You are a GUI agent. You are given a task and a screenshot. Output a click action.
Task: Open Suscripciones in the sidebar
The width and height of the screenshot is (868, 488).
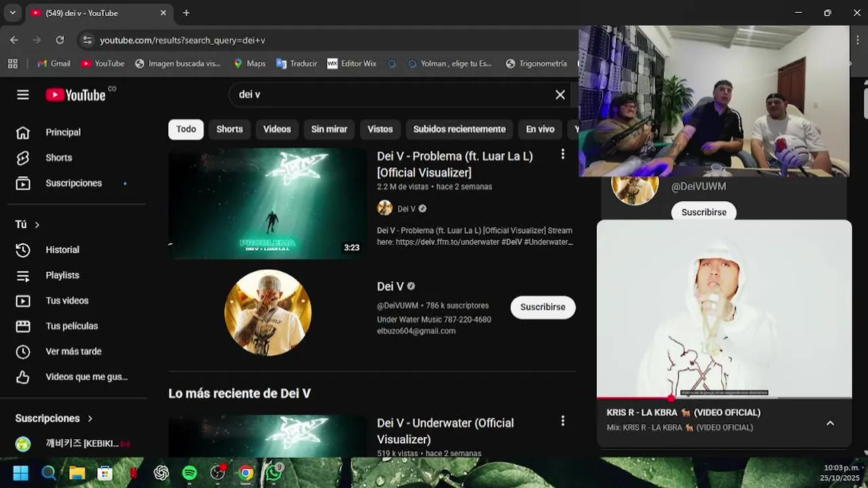(73, 183)
